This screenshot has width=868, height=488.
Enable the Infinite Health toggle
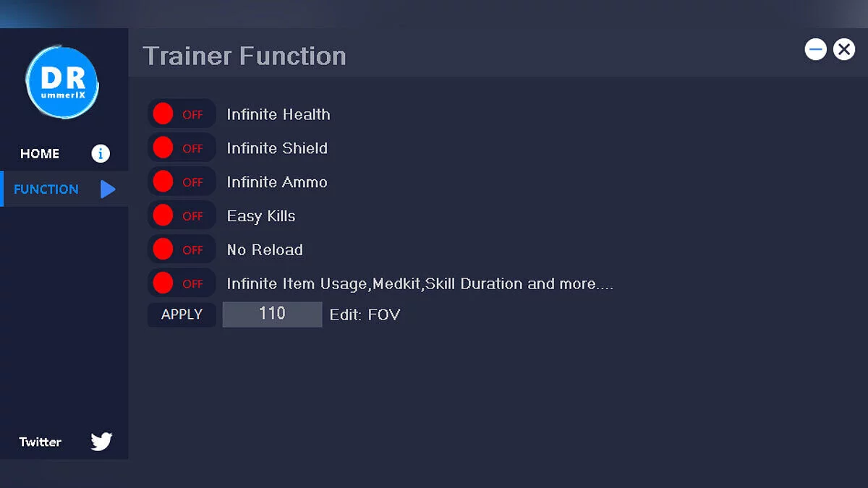pyautogui.click(x=181, y=114)
